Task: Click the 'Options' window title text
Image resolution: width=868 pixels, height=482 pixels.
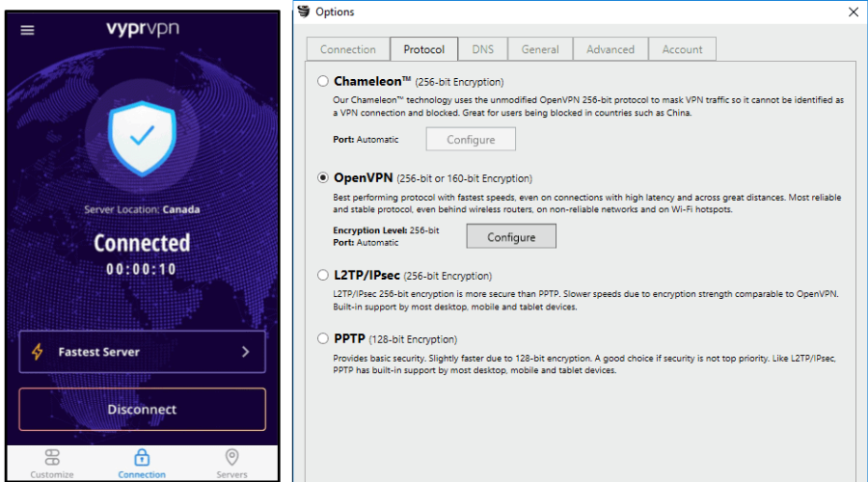Action: pyautogui.click(x=335, y=12)
